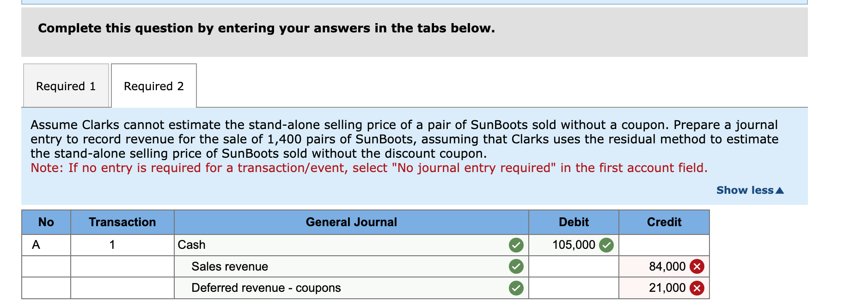Click the red error indicator in the Credit column
The height and width of the screenshot is (308, 868).
click(696, 266)
